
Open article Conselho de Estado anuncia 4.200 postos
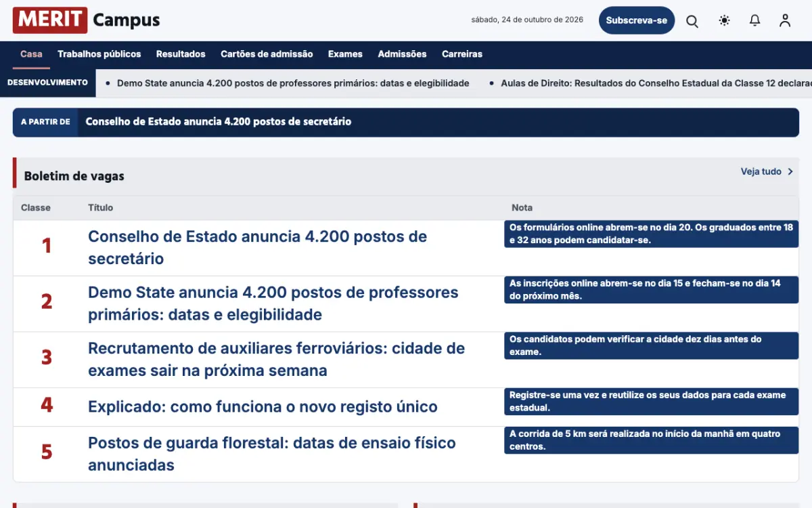257,247
